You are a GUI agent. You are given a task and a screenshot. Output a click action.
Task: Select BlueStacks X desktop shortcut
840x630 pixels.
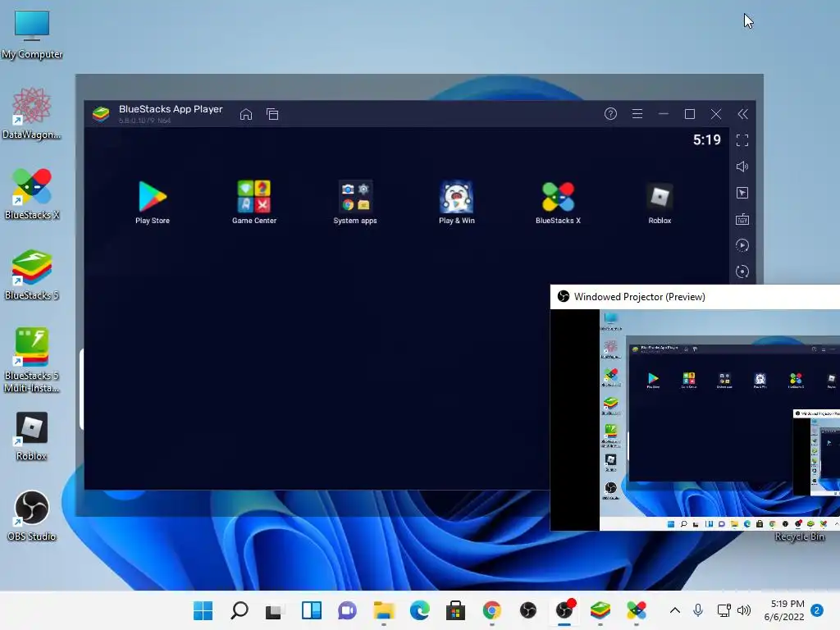[x=32, y=194]
